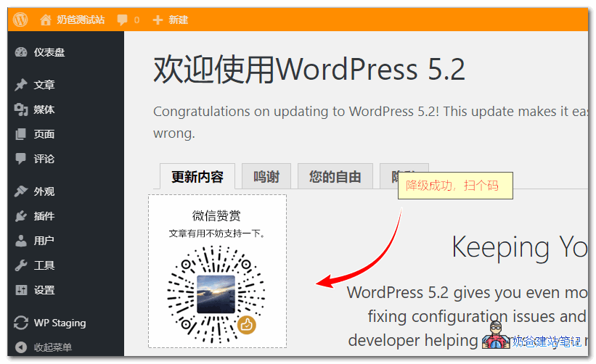Switch to the 您的自由 tab

click(335, 176)
